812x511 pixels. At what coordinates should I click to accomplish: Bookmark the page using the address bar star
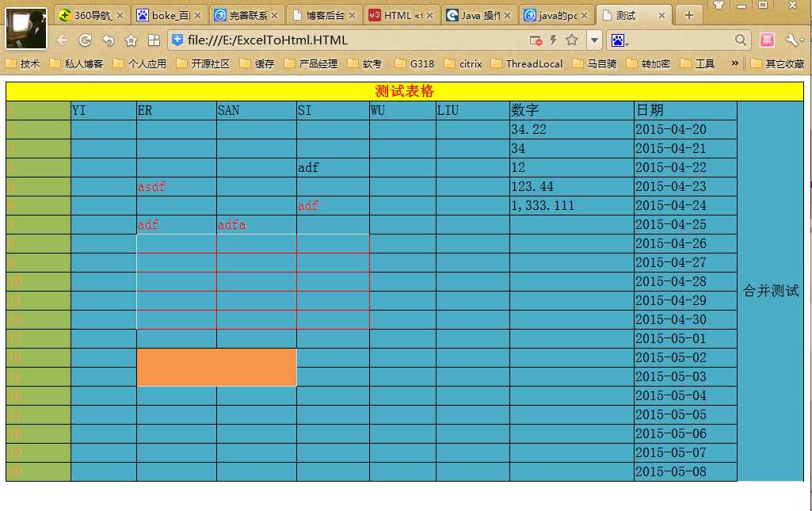tap(572, 40)
